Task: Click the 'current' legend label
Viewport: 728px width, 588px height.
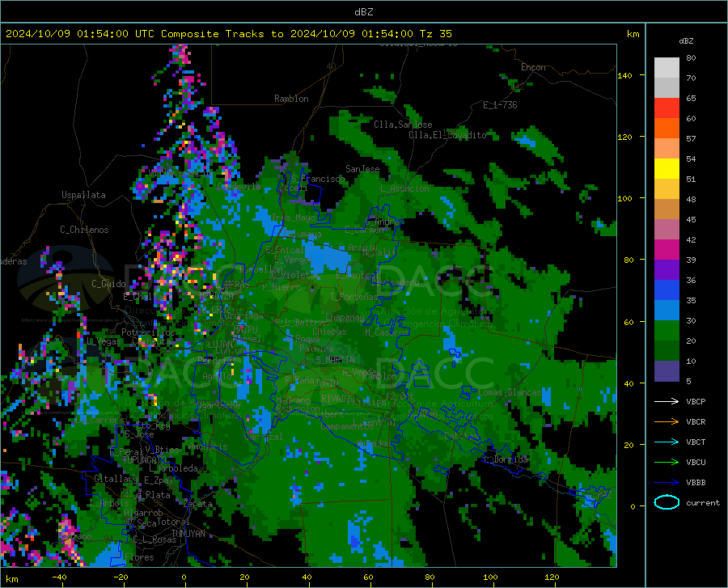Action: coord(703,502)
